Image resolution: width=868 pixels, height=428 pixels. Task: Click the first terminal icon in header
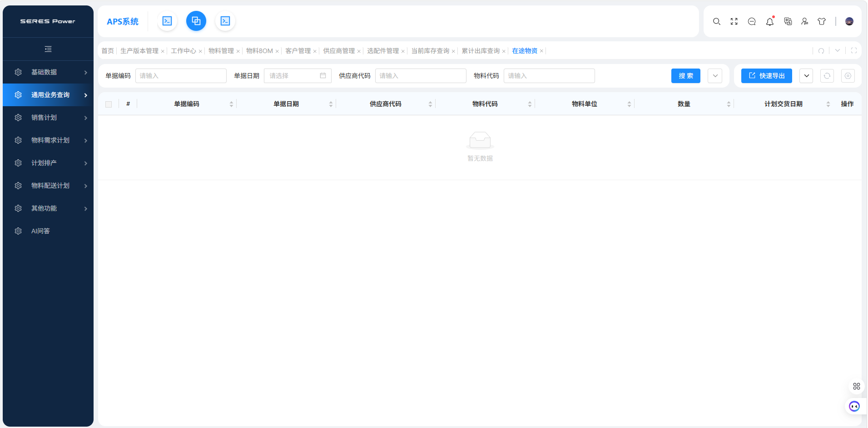[167, 21]
